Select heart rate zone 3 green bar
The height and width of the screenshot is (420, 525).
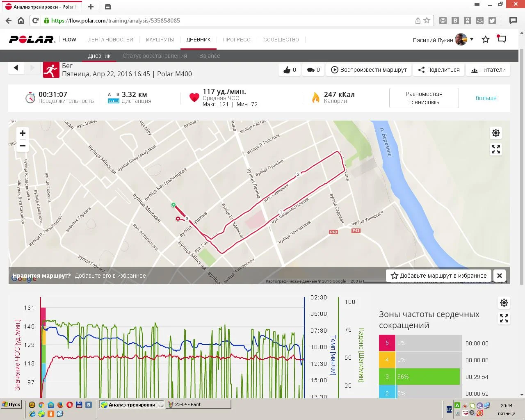(427, 377)
